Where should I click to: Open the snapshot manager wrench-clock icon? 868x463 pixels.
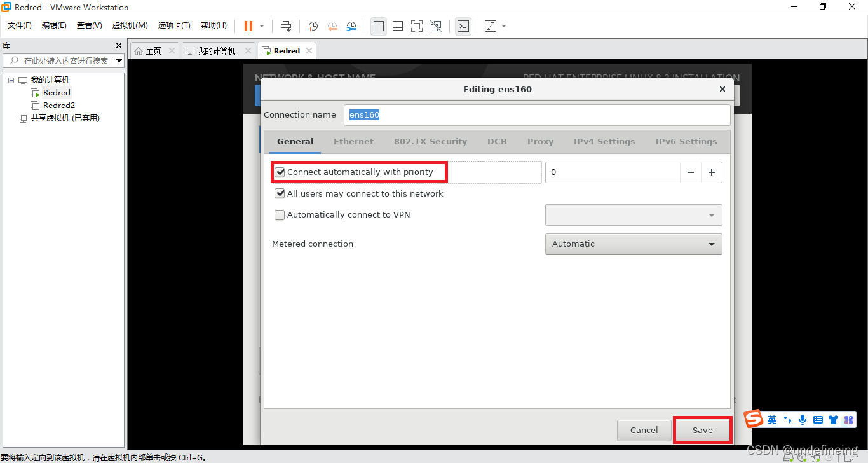tap(351, 26)
